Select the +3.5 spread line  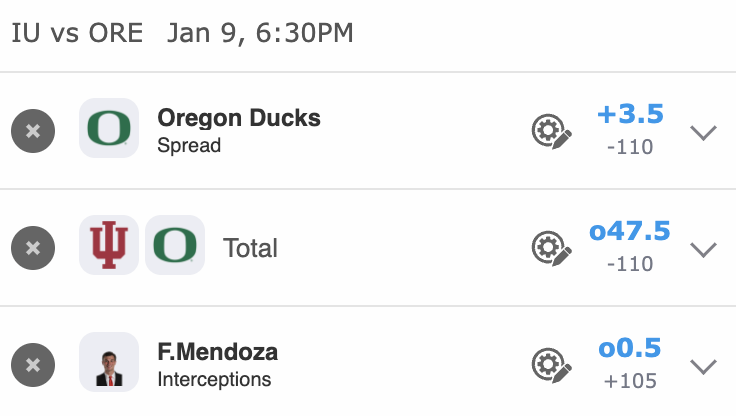pos(630,114)
